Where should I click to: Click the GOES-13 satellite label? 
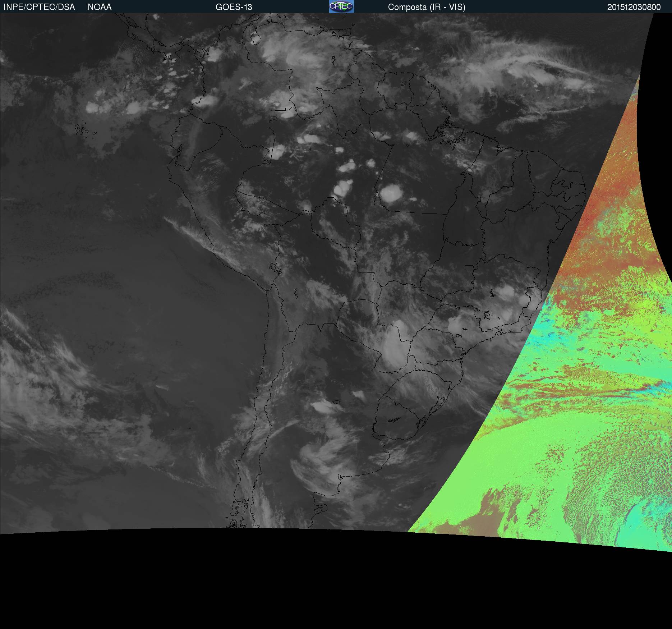coord(234,7)
